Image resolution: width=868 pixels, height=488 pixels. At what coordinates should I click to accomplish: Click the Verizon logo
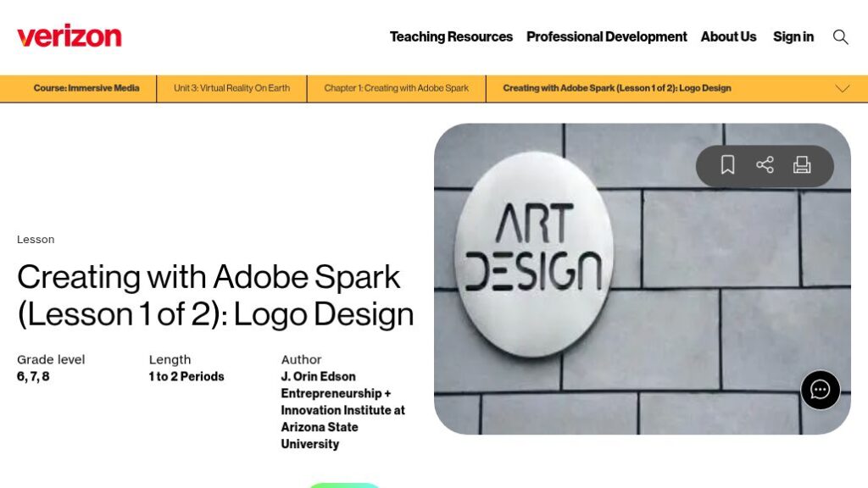(70, 36)
